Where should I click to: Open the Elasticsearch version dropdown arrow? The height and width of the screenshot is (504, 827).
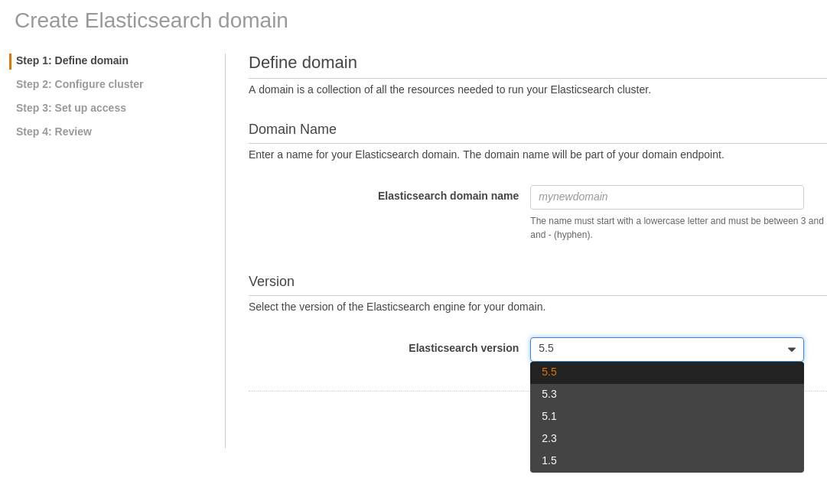coord(791,349)
